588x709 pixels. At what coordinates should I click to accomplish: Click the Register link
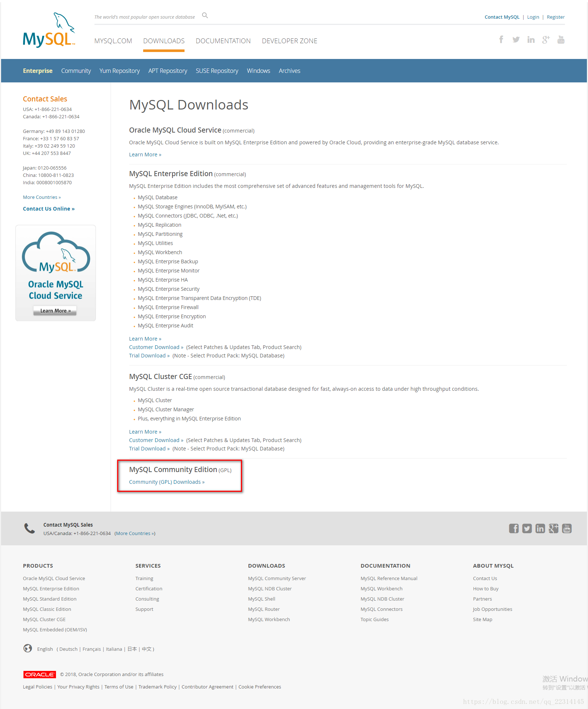point(556,17)
